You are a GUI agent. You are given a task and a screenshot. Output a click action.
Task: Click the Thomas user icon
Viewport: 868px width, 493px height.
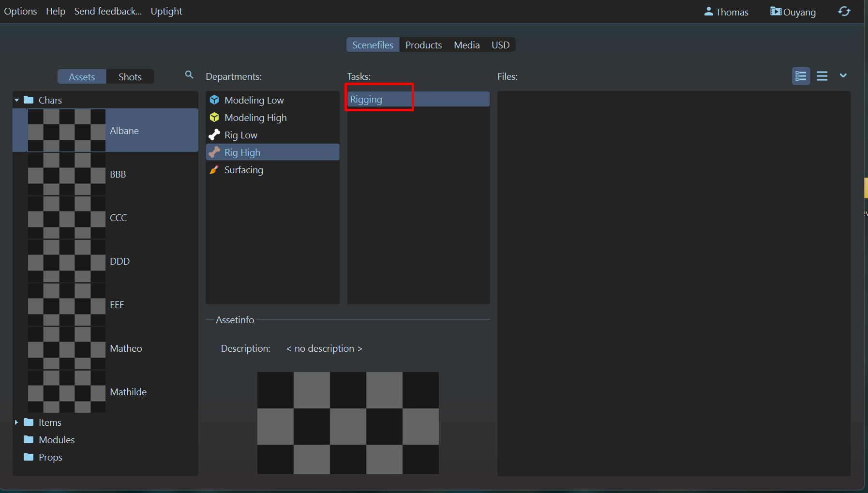pyautogui.click(x=708, y=12)
